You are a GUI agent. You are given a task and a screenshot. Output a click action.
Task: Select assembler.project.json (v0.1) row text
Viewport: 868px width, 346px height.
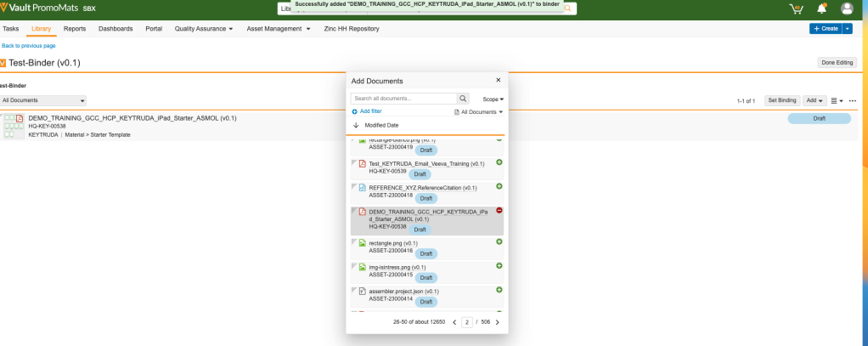point(404,291)
